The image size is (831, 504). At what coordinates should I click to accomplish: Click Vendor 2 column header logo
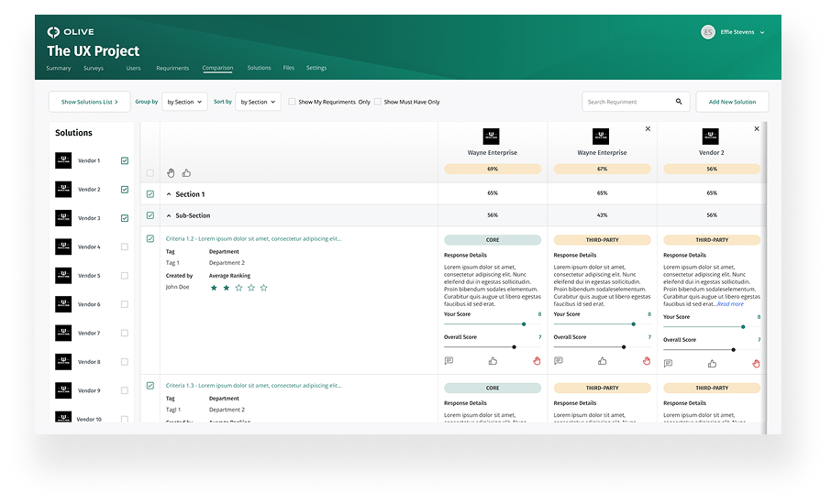point(710,137)
